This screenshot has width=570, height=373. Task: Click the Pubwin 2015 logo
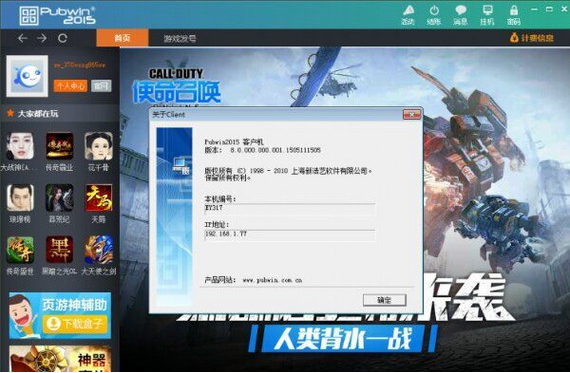[x=57, y=15]
